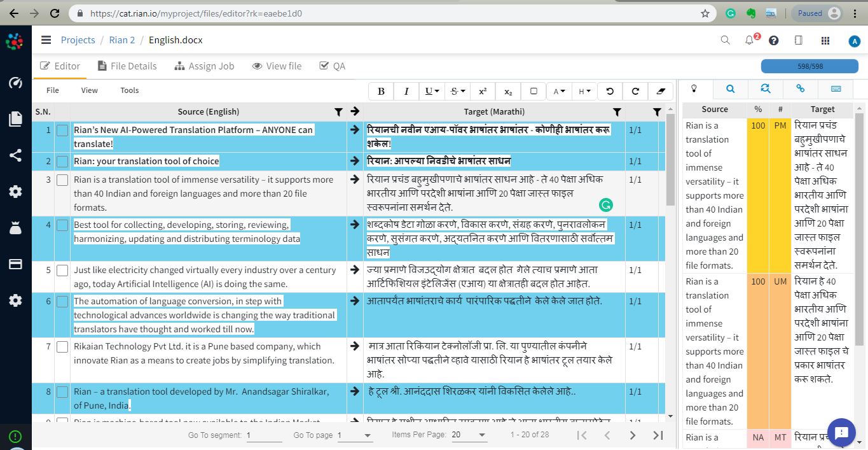Image resolution: width=868 pixels, height=450 pixels.
Task: Open the Rian 2 breadcrumb link
Action: click(122, 40)
